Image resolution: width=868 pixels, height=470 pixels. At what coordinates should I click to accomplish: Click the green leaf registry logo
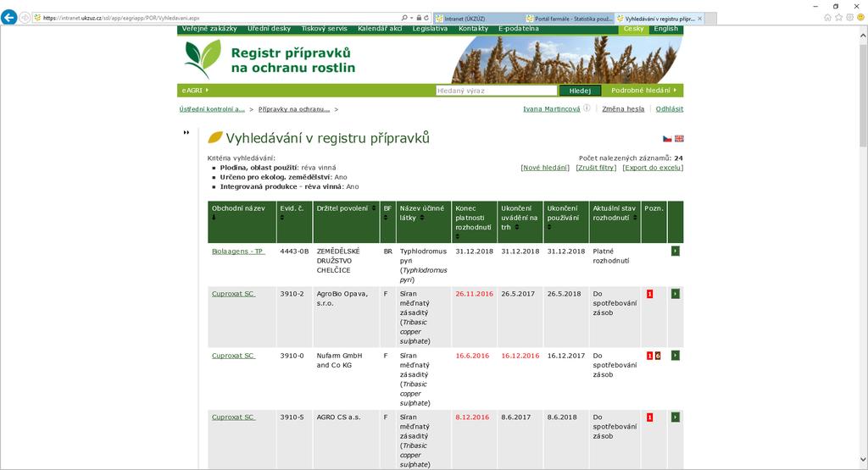pyautogui.click(x=203, y=58)
